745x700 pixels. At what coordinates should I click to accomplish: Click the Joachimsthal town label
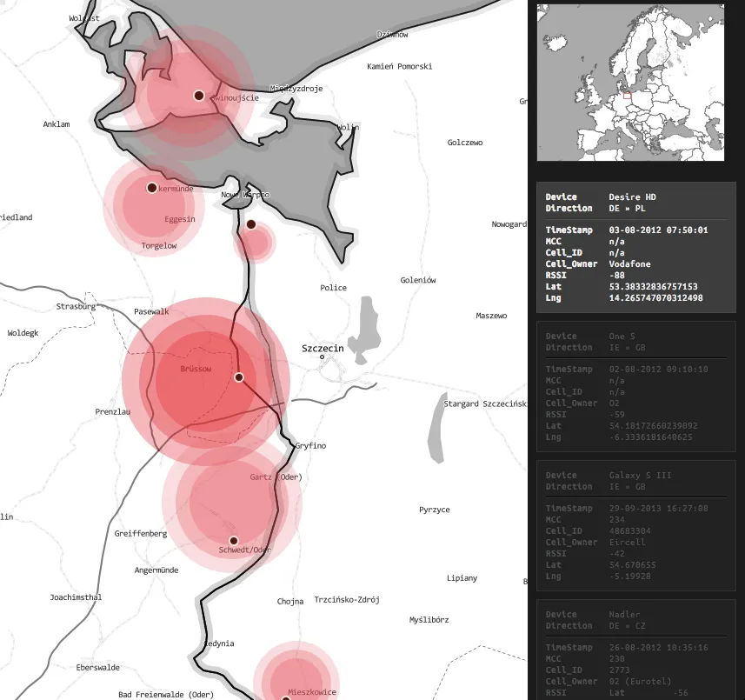pyautogui.click(x=76, y=597)
